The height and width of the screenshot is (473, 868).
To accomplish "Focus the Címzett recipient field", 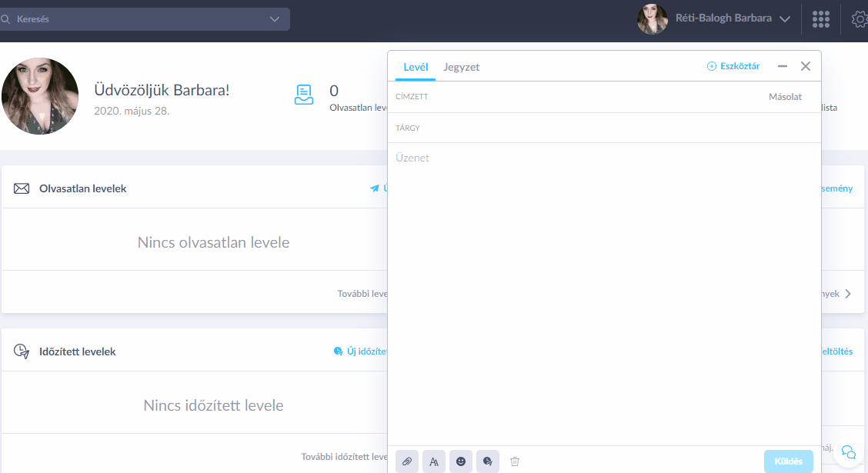I will point(576,97).
